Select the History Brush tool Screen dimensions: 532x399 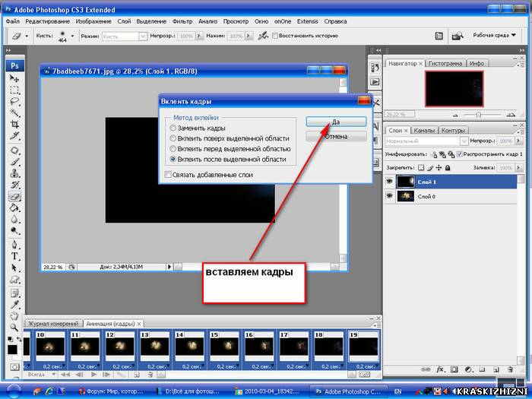coord(14,185)
